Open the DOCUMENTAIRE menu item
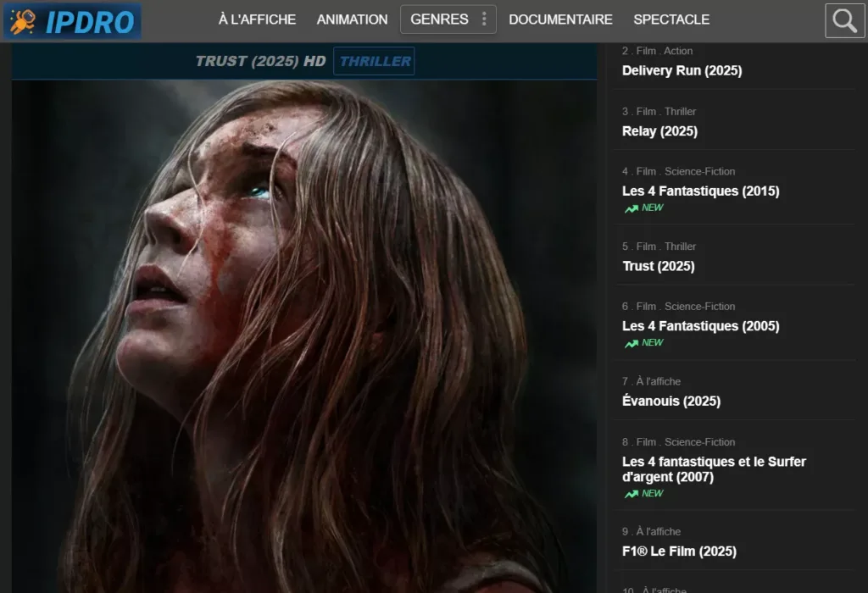The image size is (868, 593). pyautogui.click(x=560, y=19)
